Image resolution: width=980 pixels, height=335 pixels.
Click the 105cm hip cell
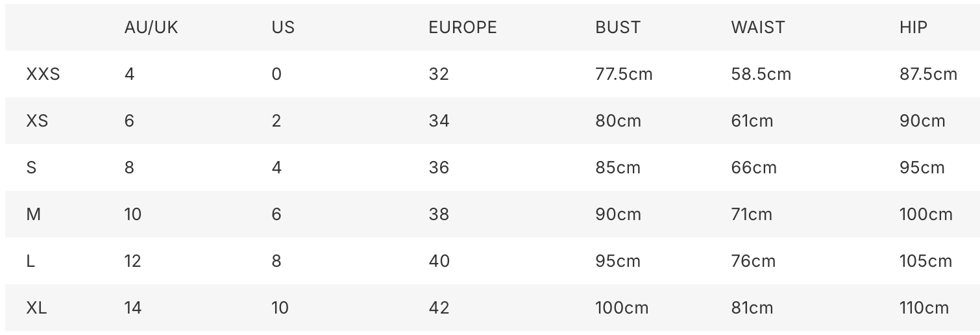925,261
